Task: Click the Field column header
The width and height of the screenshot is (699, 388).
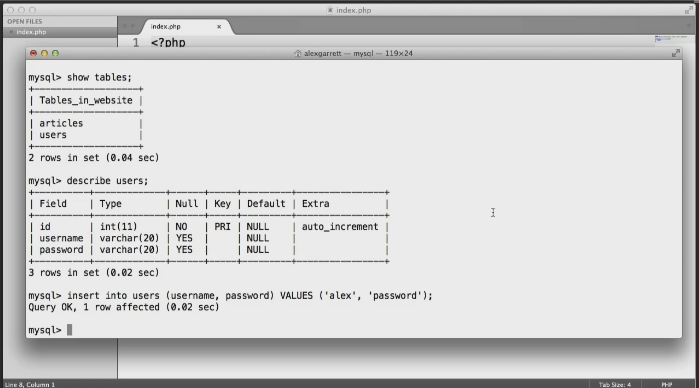Action: pos(53,204)
